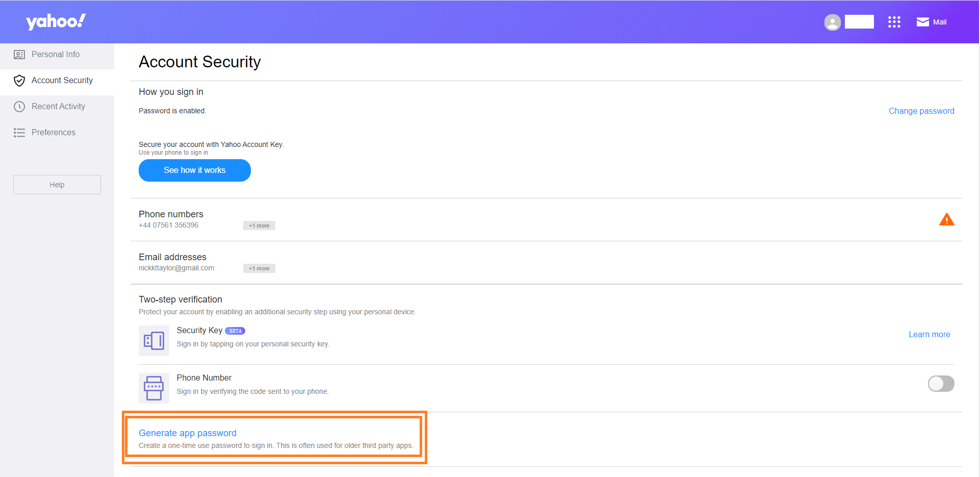Open Personal Info in the sidebar
Screen dimensions: 980x477
[56, 55]
